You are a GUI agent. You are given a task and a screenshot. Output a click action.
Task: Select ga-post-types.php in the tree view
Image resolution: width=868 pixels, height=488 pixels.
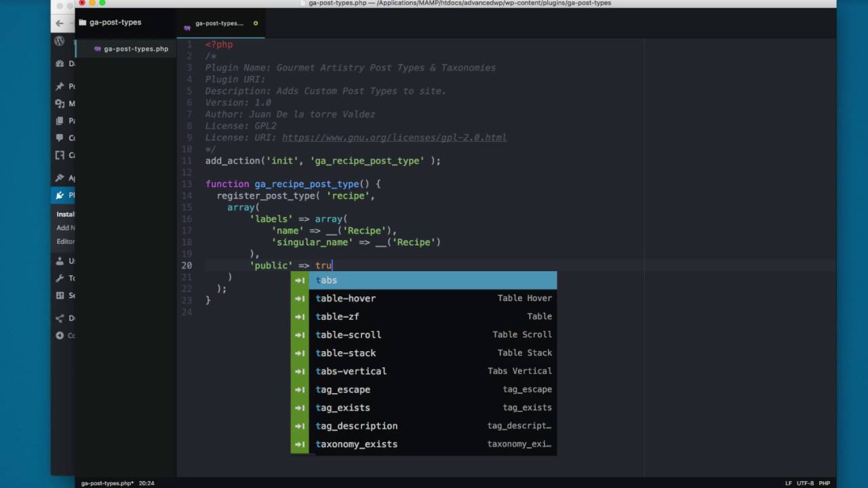[125, 49]
